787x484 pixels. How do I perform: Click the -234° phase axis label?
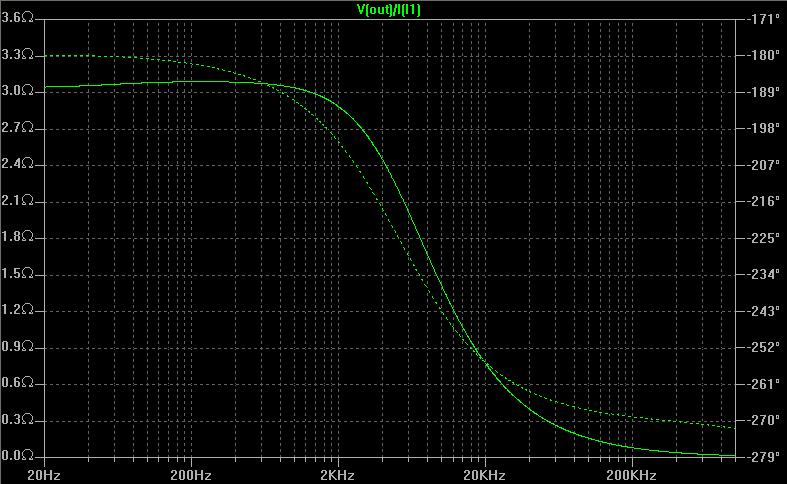[x=764, y=274]
